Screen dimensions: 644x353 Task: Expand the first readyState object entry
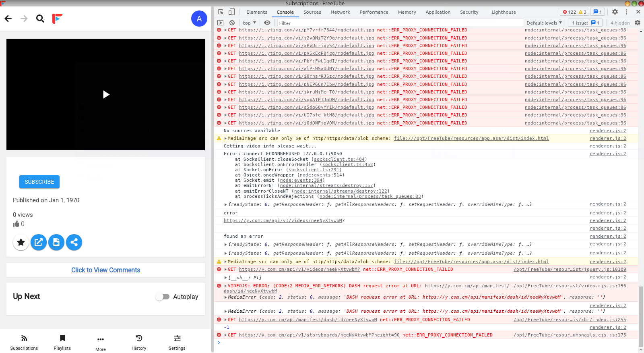click(x=226, y=205)
